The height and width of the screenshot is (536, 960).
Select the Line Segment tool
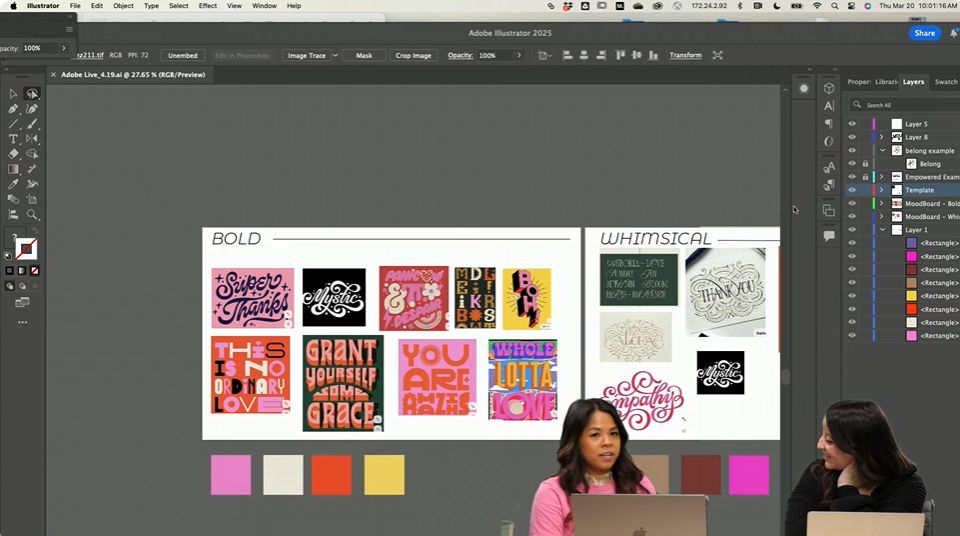pyautogui.click(x=13, y=124)
